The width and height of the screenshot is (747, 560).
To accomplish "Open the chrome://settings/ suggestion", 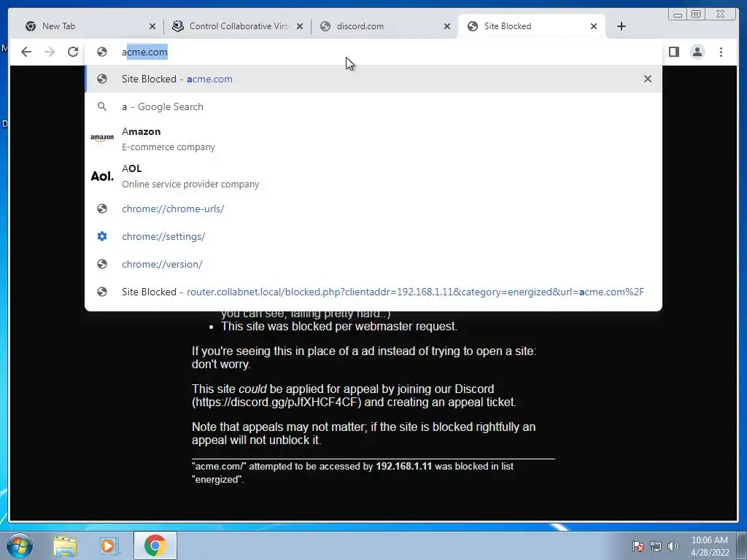I will 373,236.
